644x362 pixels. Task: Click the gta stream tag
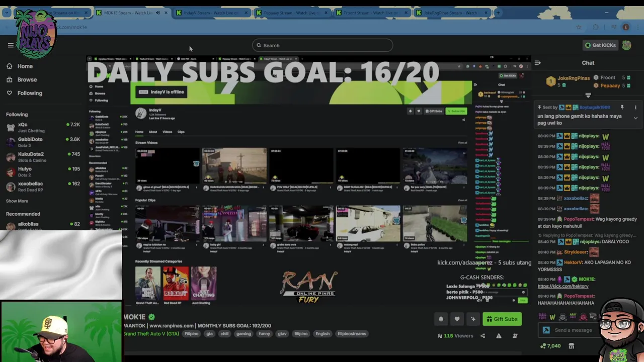(x=209, y=334)
